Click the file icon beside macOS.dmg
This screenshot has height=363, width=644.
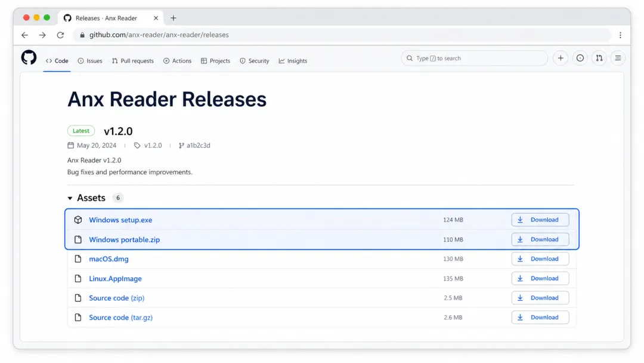click(78, 259)
